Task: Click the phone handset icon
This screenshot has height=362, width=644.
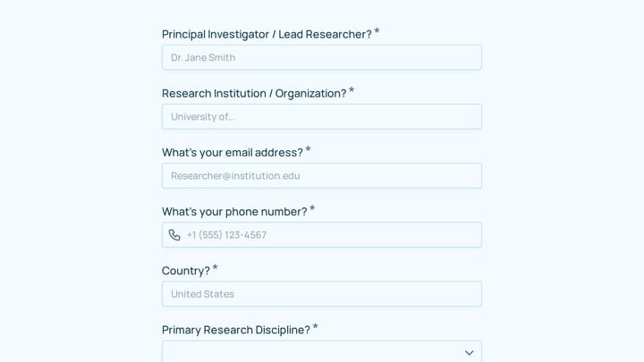Action: [174, 235]
